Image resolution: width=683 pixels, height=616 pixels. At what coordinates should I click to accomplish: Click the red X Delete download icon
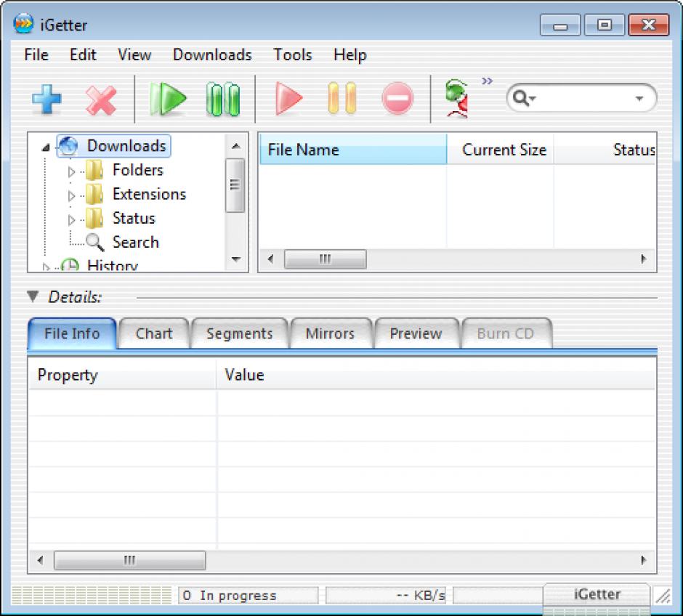pyautogui.click(x=101, y=100)
